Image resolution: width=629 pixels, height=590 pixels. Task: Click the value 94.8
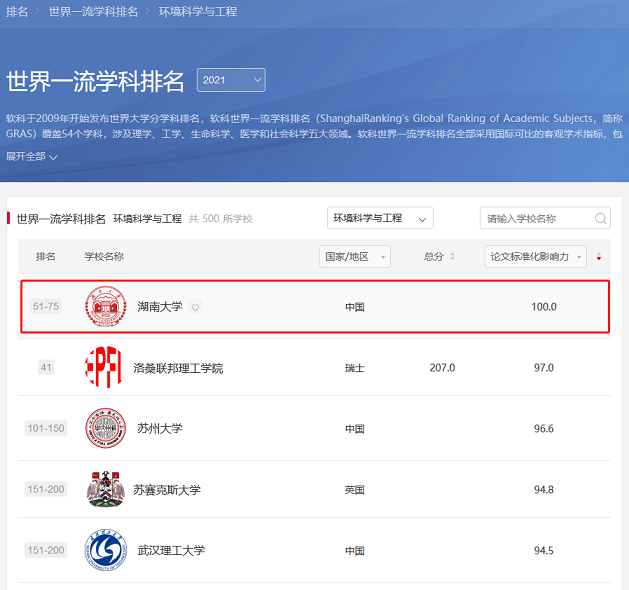tap(544, 490)
